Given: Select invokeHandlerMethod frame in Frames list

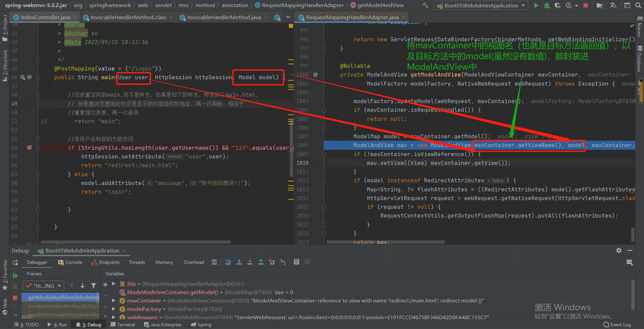Looking at the screenshot, I should click(x=61, y=306).
